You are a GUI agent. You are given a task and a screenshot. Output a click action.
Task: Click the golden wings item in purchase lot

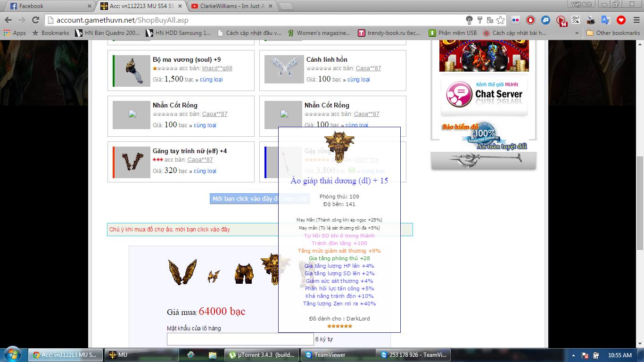pos(182,272)
